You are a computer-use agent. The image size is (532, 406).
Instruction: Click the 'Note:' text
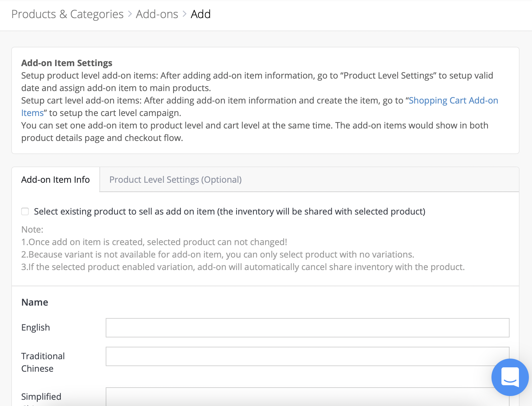coord(32,230)
